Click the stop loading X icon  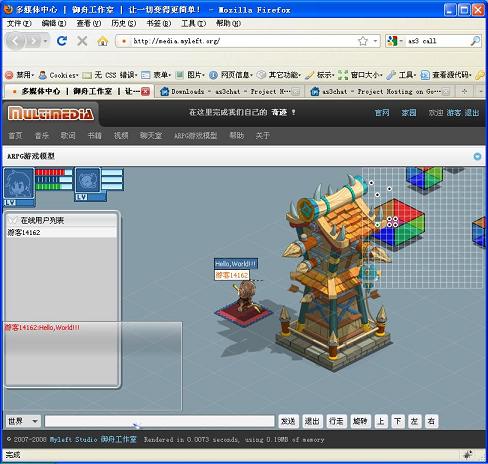pyautogui.click(x=82, y=41)
